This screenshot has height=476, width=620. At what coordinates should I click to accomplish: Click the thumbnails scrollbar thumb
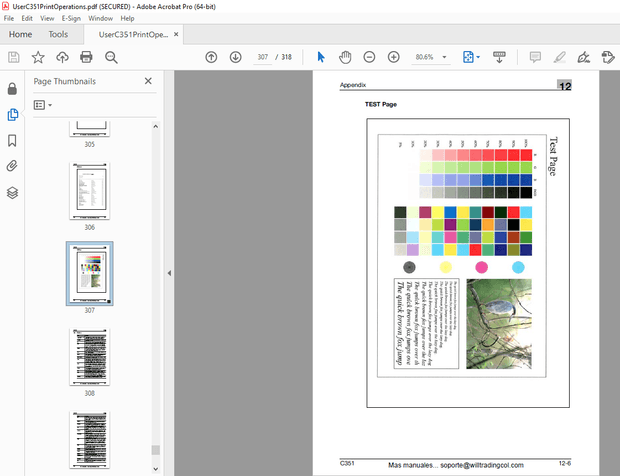tap(156, 450)
